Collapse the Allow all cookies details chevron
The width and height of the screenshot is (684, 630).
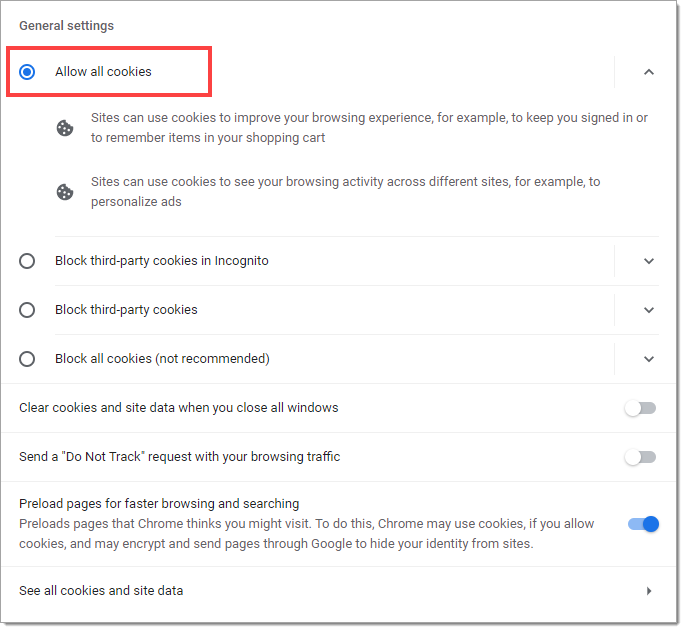coord(649,72)
